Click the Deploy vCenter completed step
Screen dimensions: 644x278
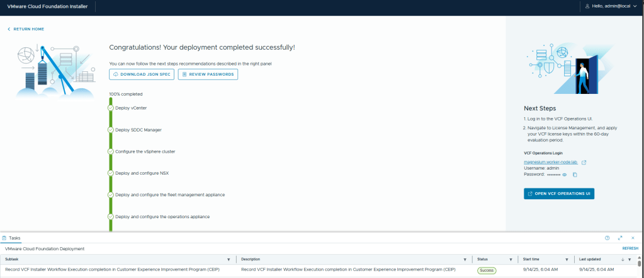(131, 108)
